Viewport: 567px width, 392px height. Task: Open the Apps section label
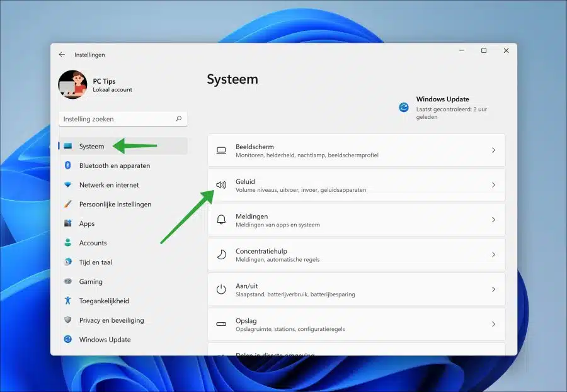tap(87, 223)
